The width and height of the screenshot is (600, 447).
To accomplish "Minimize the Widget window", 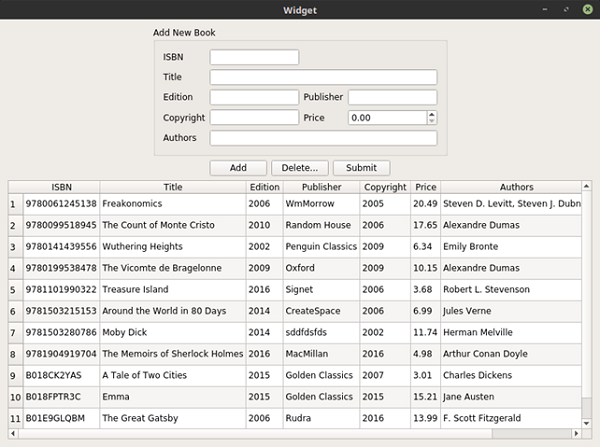I will (x=545, y=9).
